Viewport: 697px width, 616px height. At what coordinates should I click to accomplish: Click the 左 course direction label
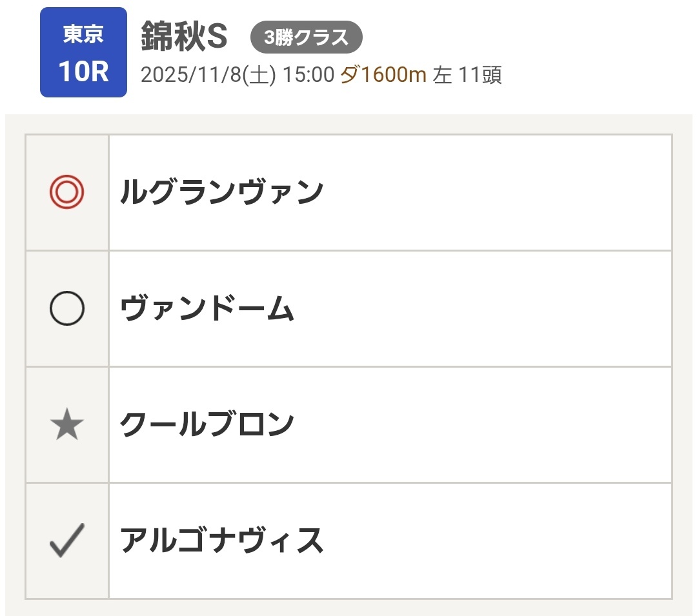click(x=443, y=75)
